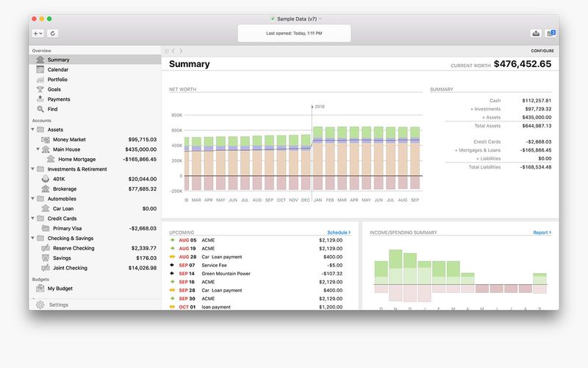The height and width of the screenshot is (368, 588).
Task: Select the Money Market account row
Action: [x=96, y=140]
